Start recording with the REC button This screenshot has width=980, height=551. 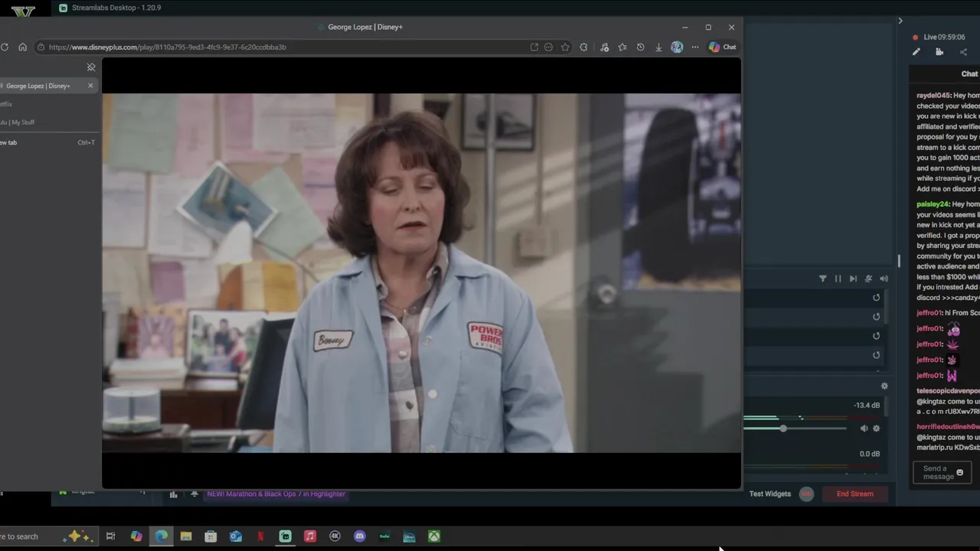(x=806, y=494)
